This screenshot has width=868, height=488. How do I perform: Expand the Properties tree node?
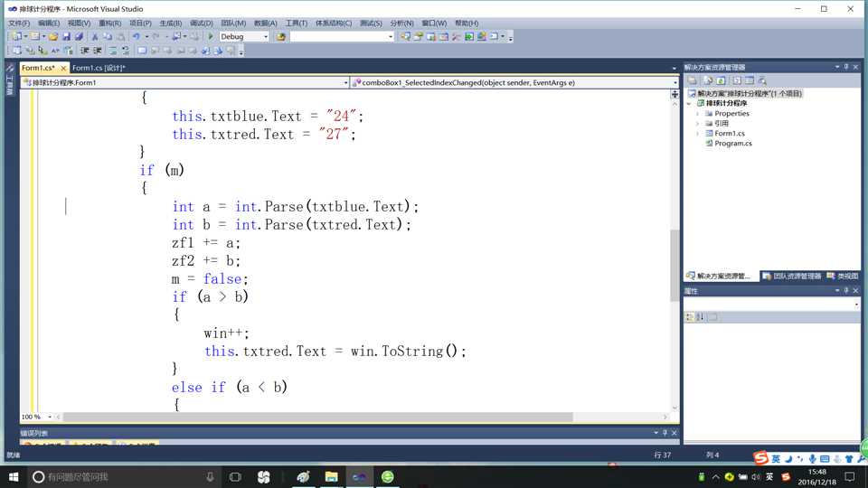(x=697, y=114)
